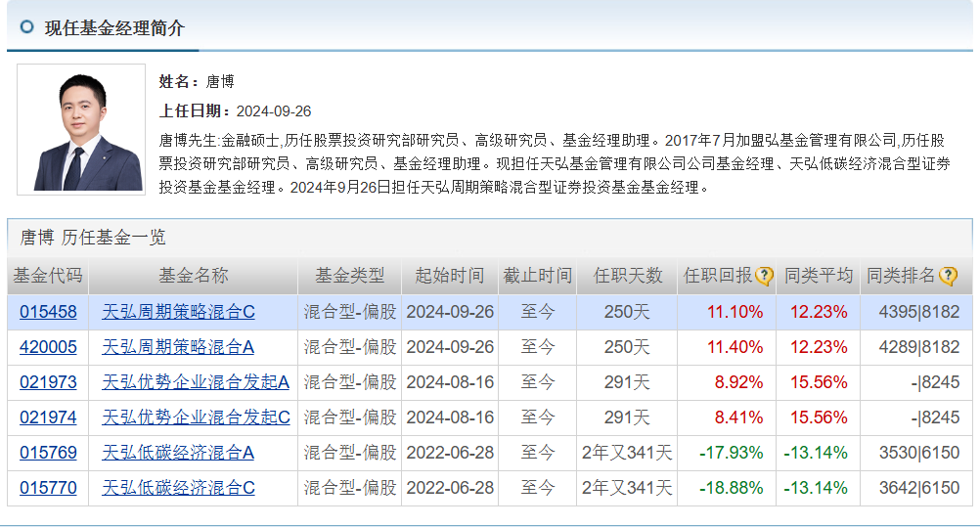Viewport: 980px width, 527px height.
Task: Open the 天弘周期策略混合C fund link
Action: click(178, 312)
